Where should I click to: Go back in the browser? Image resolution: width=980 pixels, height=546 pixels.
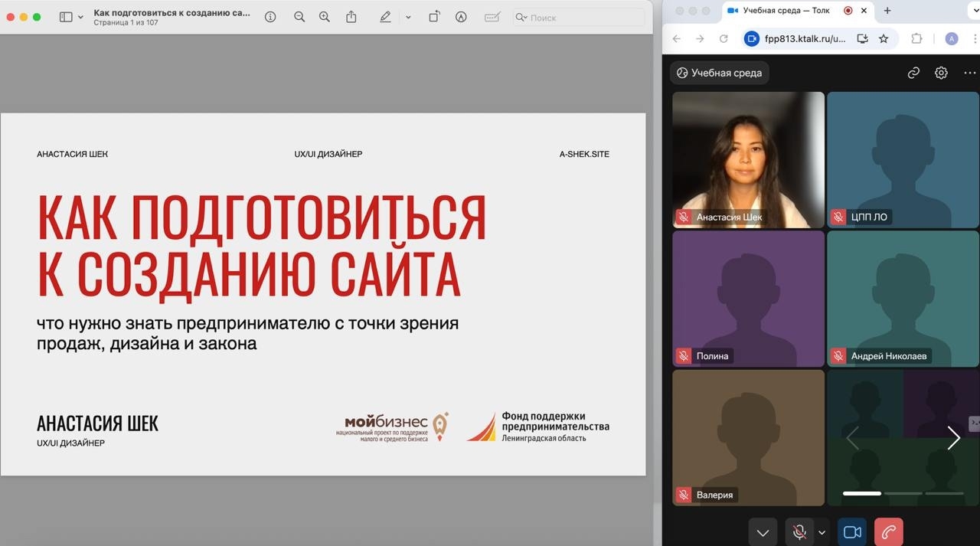coord(677,38)
